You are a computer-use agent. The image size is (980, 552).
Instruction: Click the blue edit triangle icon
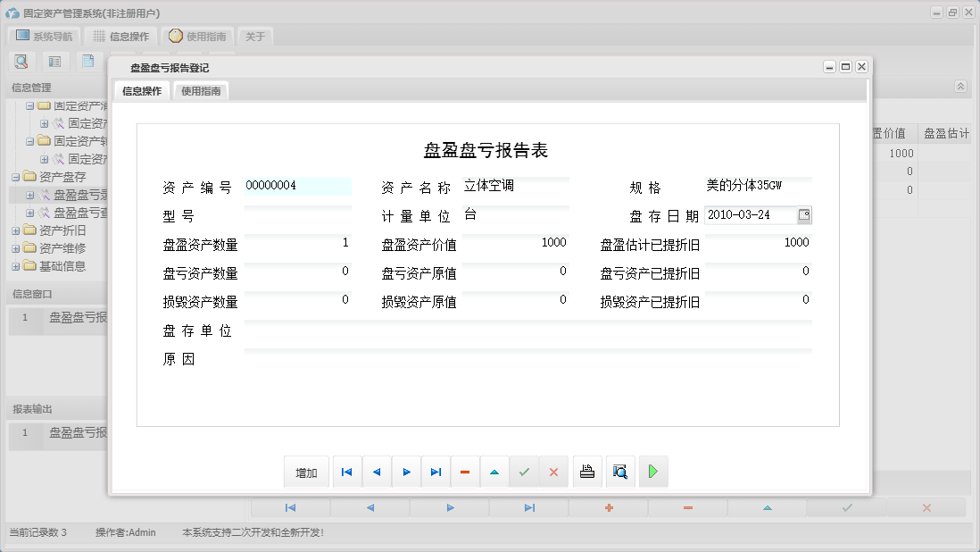pyautogui.click(x=494, y=471)
